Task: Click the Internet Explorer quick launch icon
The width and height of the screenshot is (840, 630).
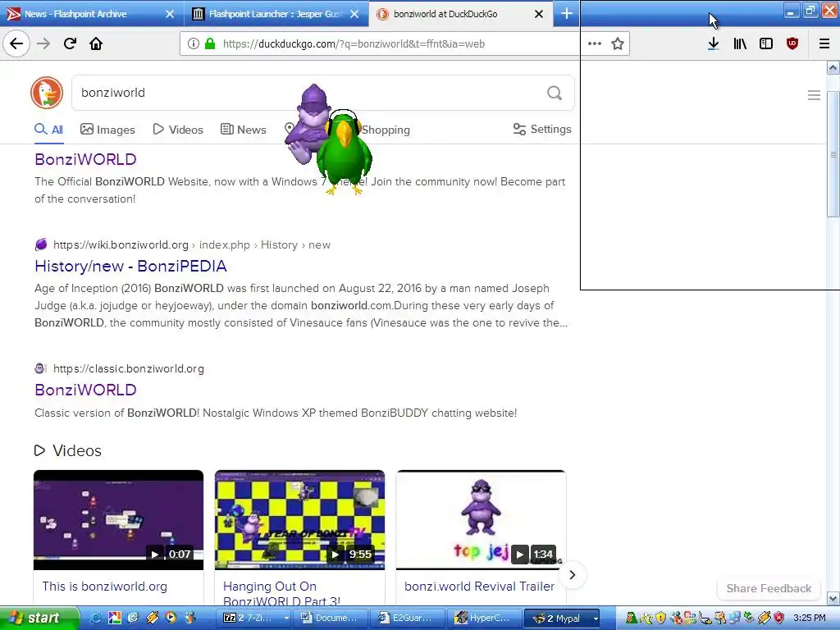Action: [x=96, y=618]
